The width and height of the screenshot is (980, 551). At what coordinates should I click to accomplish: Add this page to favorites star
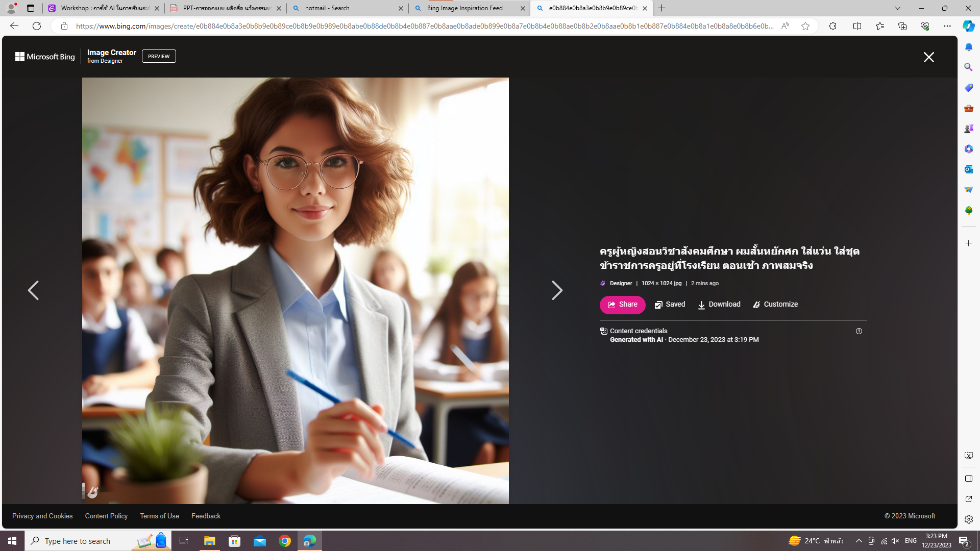pos(805,26)
